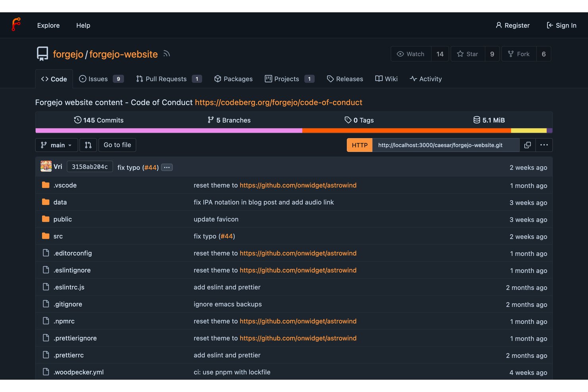588x392 pixels.
Task: Expand the commit message ellipsis button
Action: point(167,167)
